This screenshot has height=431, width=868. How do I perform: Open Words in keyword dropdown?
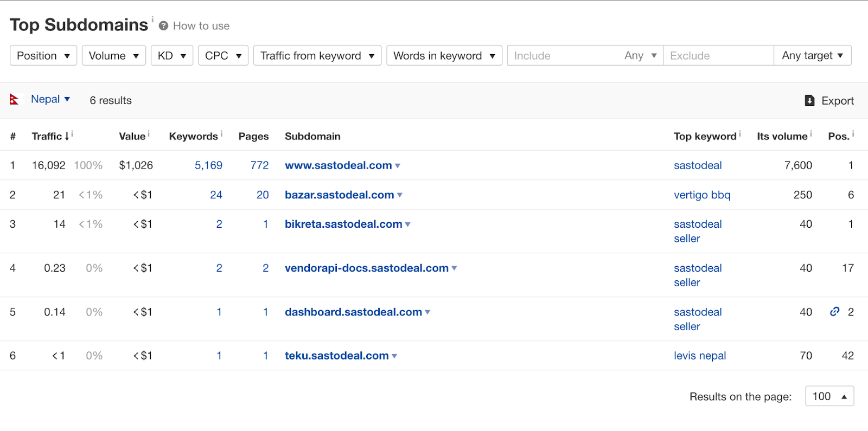(444, 55)
